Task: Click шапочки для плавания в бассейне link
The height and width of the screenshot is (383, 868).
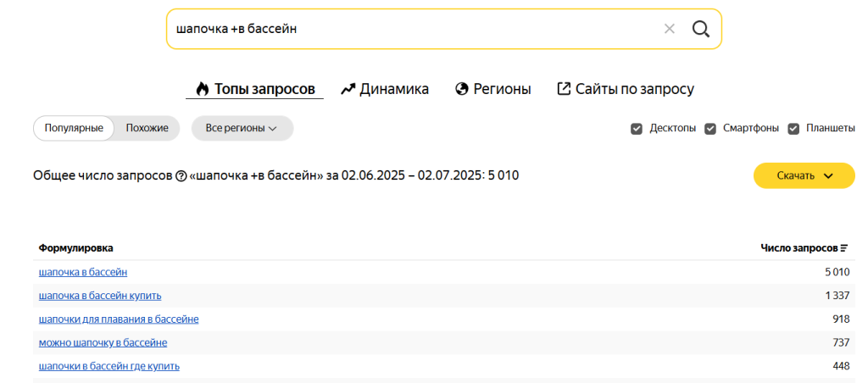Action: [119, 319]
